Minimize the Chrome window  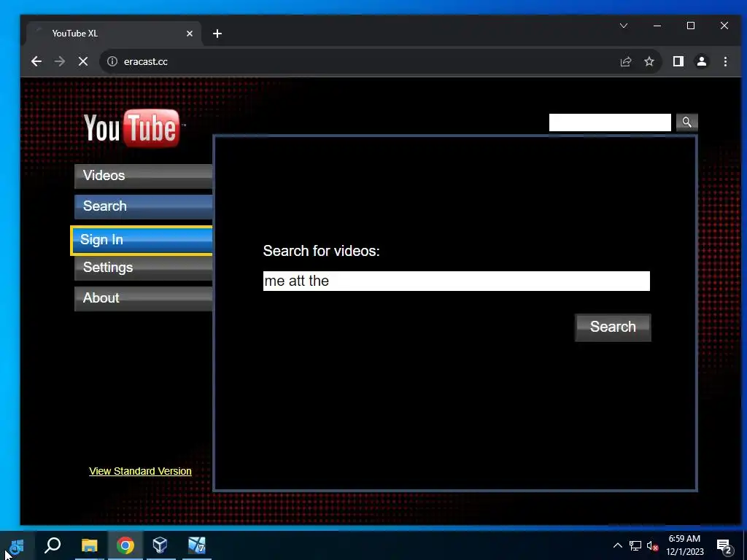(657, 26)
